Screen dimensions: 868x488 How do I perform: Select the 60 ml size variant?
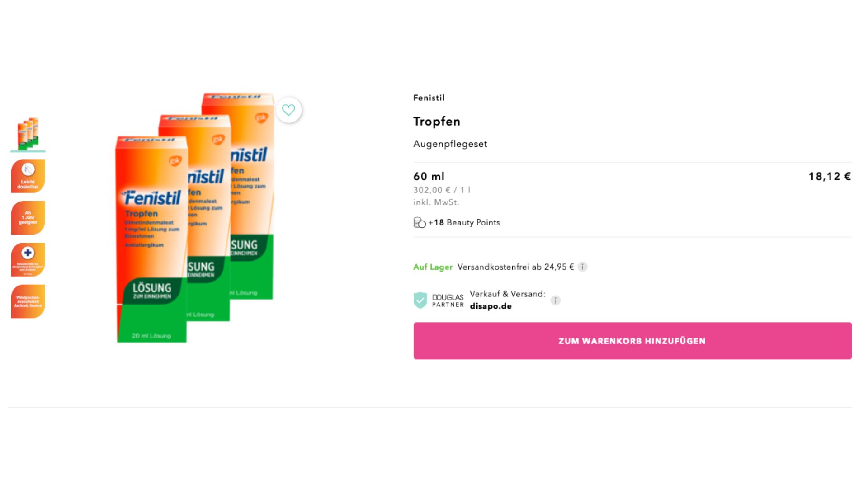429,176
